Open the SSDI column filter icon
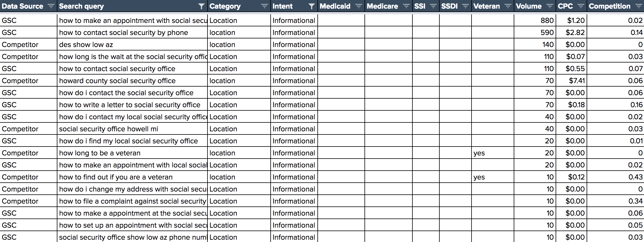Viewport: 644px width, 242px height. tap(465, 6)
